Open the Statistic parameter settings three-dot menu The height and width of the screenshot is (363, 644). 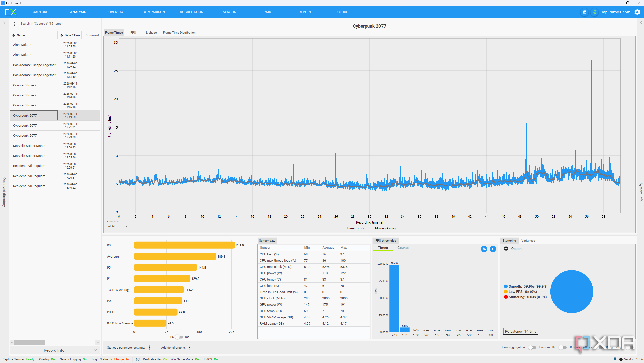click(150, 348)
